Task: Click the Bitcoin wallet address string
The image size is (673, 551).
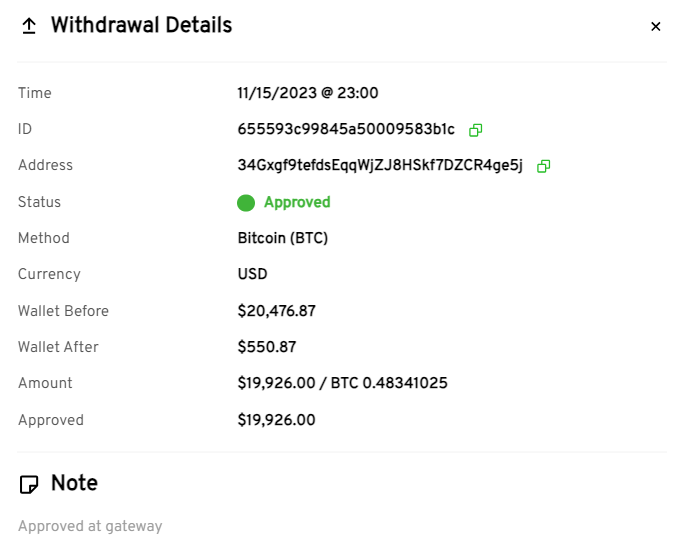Action: pyautogui.click(x=380, y=166)
